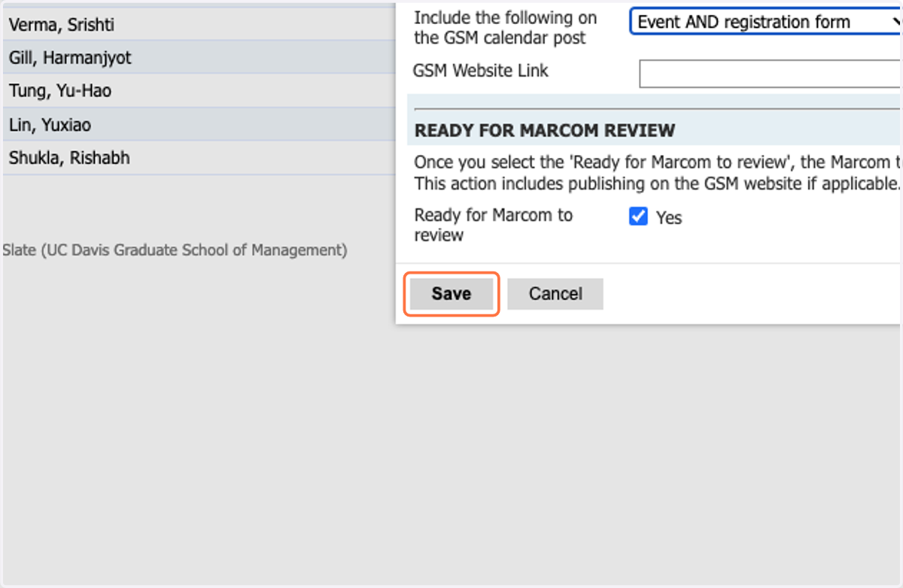
Task: Select the row Verma, Srishti
Action: (199, 25)
